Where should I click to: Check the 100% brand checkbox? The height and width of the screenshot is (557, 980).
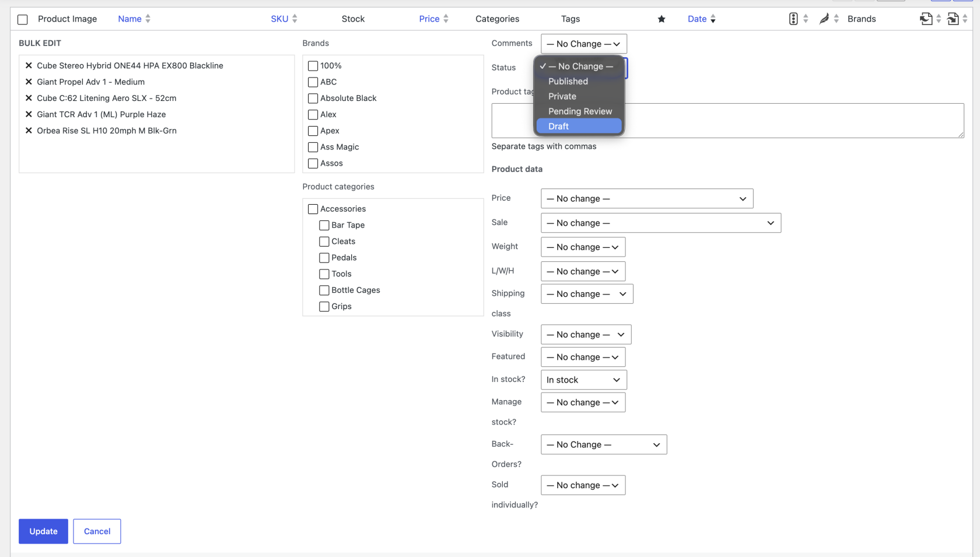pyautogui.click(x=313, y=66)
